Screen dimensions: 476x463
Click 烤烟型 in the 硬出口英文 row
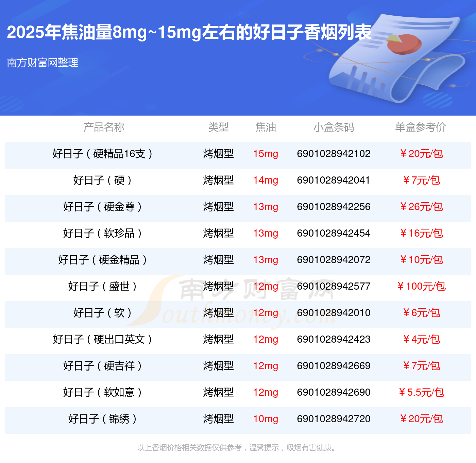coord(218,339)
